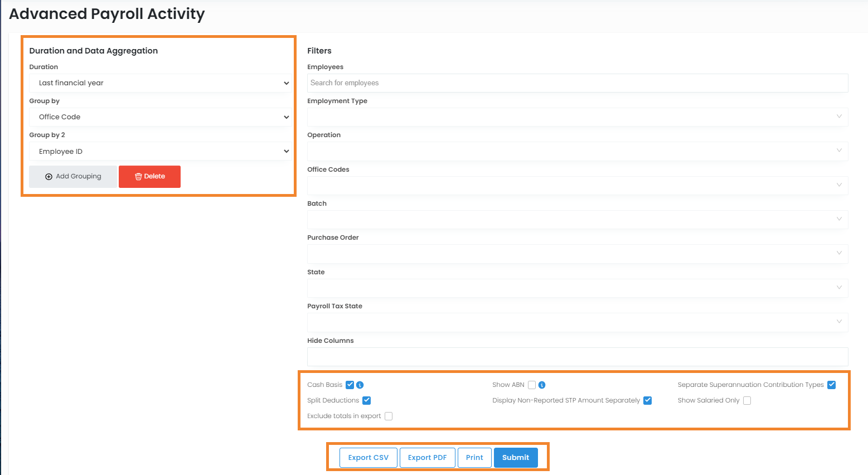Image resolution: width=868 pixels, height=475 pixels.
Task: Uncheck Separate Superannuation Contribution Types
Action: pos(831,385)
